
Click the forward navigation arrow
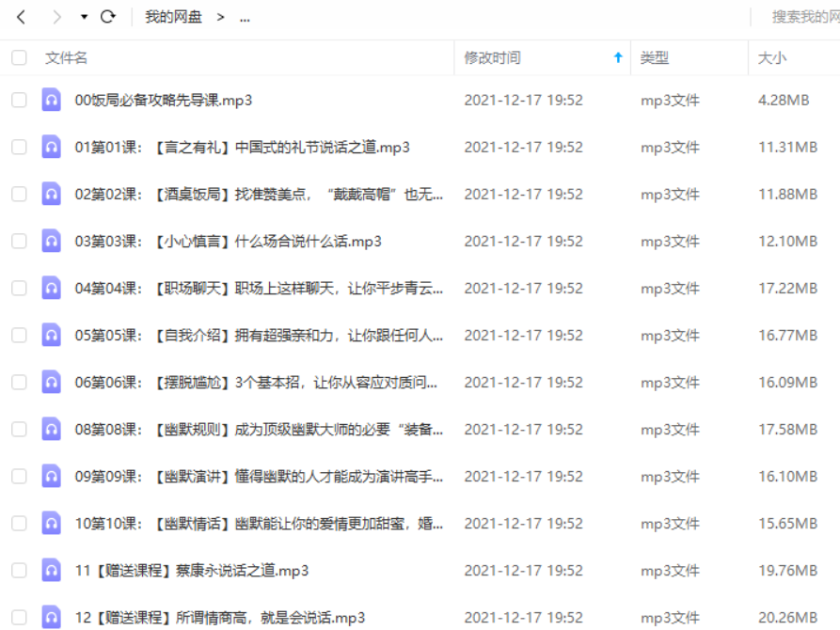tap(56, 17)
